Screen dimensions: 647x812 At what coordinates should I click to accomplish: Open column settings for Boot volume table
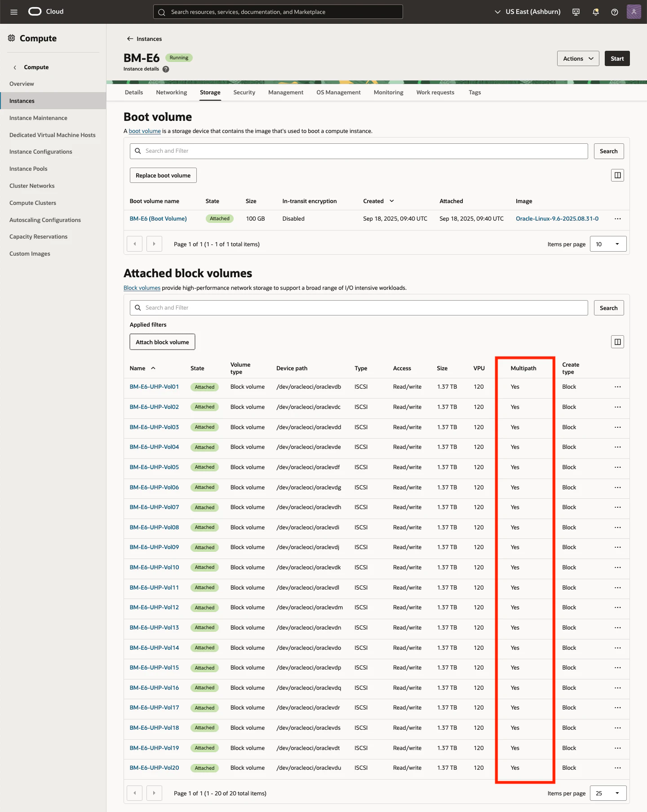point(618,175)
